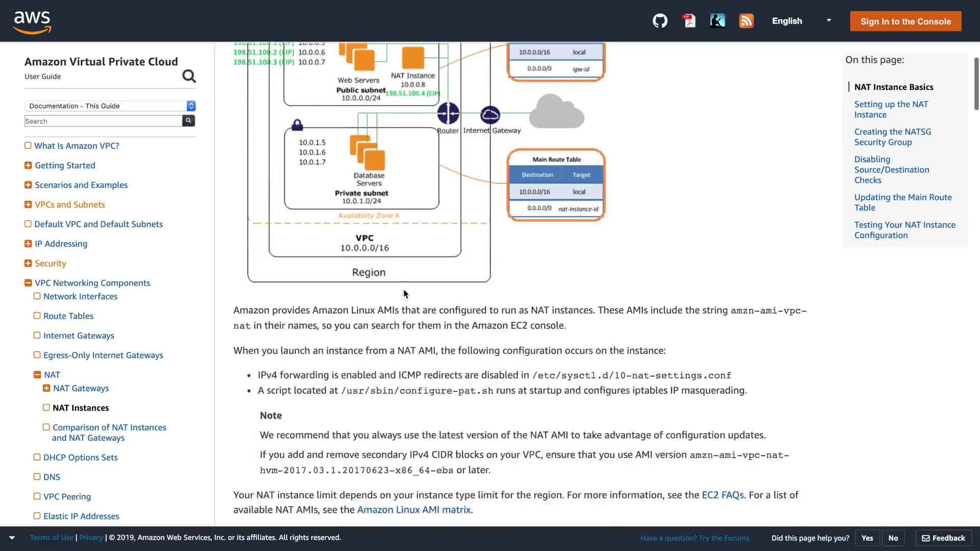Click into the sidebar Search field
Image resolution: width=980 pixels, height=551 pixels.
pyautogui.click(x=103, y=121)
